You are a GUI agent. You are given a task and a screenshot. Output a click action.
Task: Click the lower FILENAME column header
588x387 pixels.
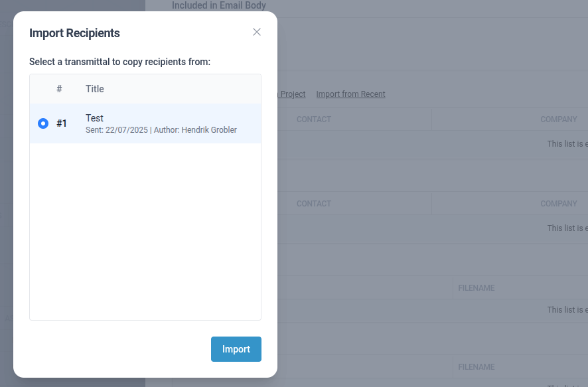[477, 366]
